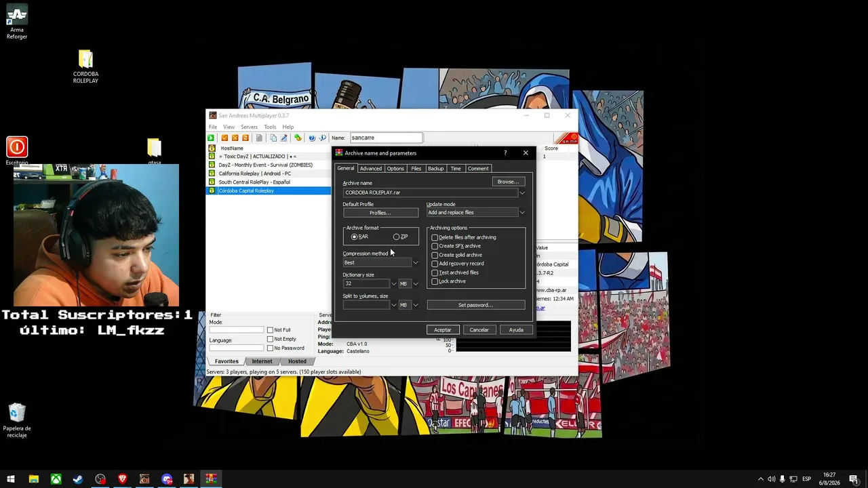Switch to the Advanced tab
Viewport: 868px width, 488px height.
click(x=370, y=169)
